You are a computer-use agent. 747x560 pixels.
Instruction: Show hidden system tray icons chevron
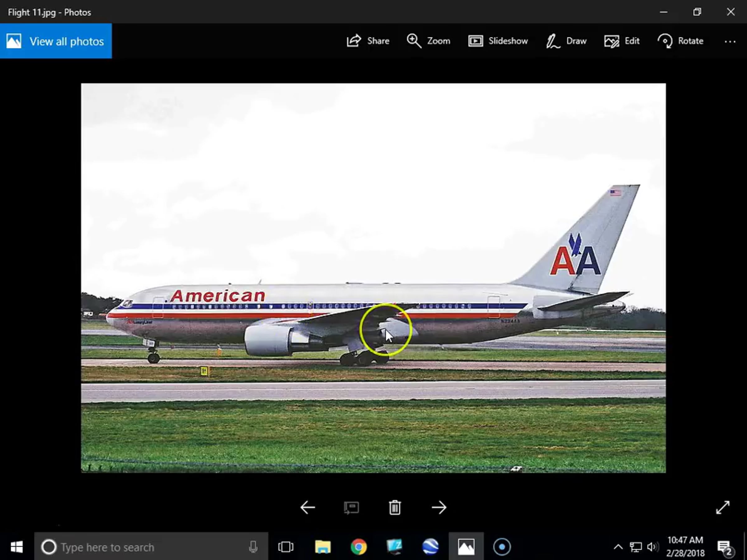click(618, 547)
